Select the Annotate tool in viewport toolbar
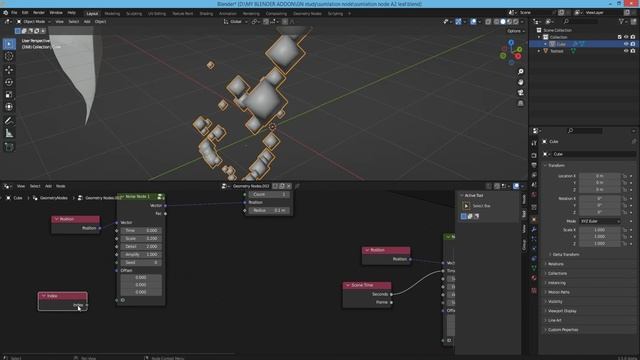This screenshot has height=360, width=640. pos(9,120)
